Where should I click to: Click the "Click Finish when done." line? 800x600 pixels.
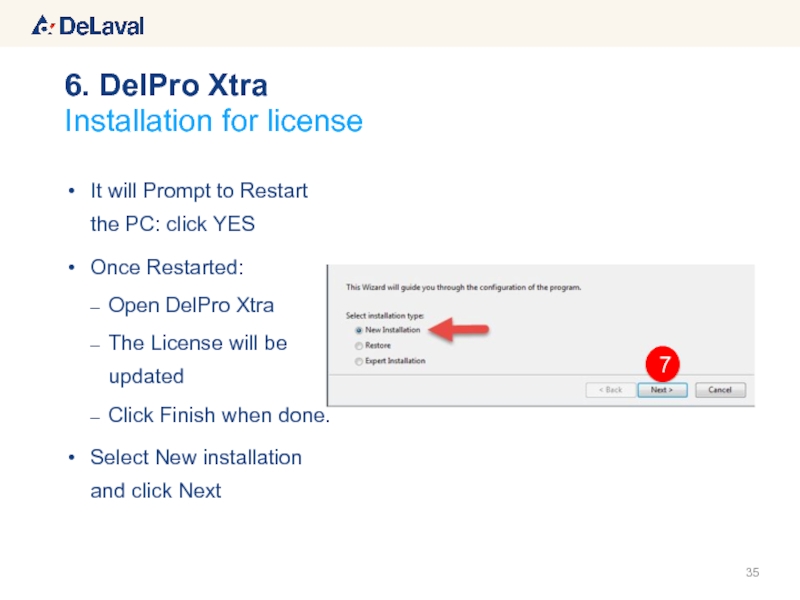[x=218, y=414]
